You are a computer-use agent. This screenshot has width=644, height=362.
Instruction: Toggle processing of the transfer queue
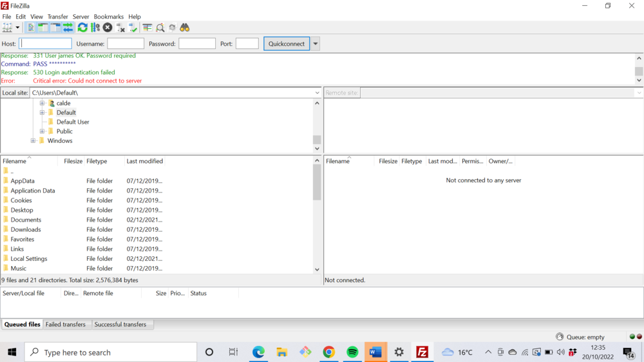click(x=95, y=28)
